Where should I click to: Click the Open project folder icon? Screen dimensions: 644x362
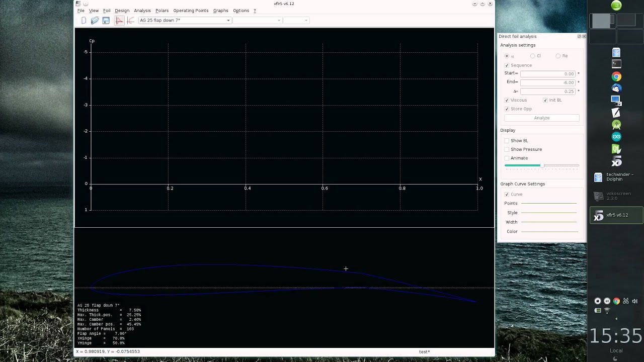click(x=95, y=21)
